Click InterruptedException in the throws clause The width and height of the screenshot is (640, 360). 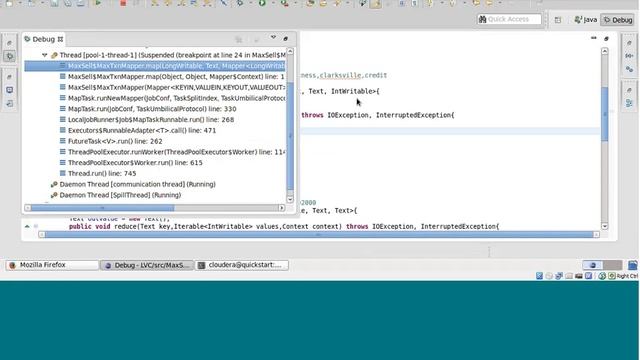[x=413, y=115]
